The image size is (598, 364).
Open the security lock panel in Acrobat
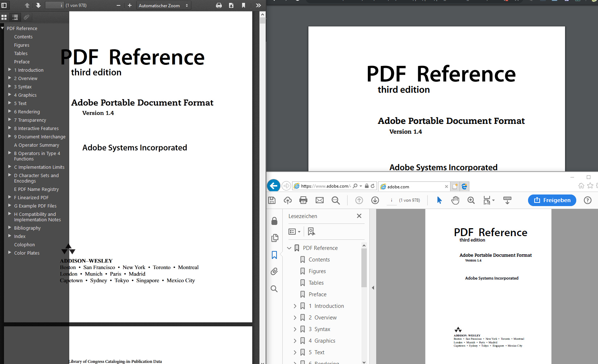point(274,221)
